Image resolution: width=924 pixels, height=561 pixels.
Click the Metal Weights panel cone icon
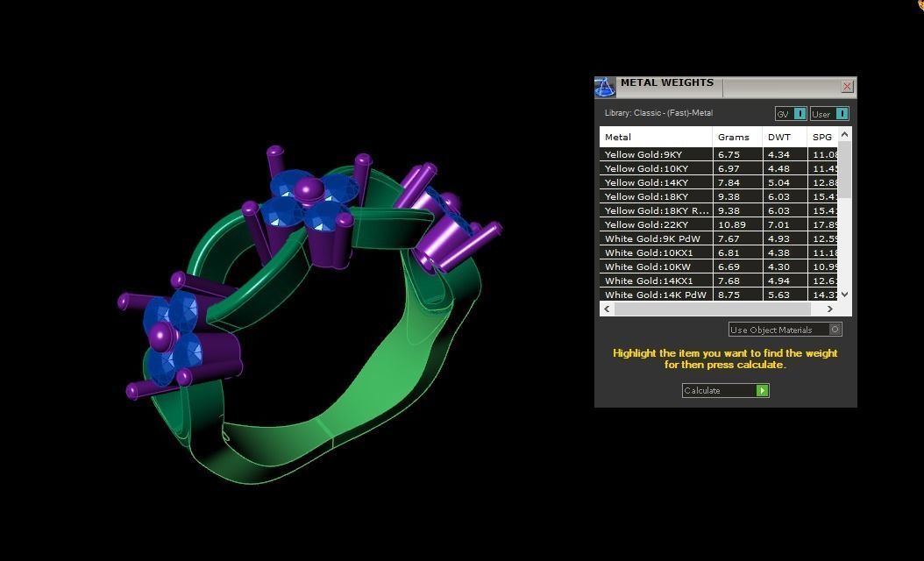605,87
